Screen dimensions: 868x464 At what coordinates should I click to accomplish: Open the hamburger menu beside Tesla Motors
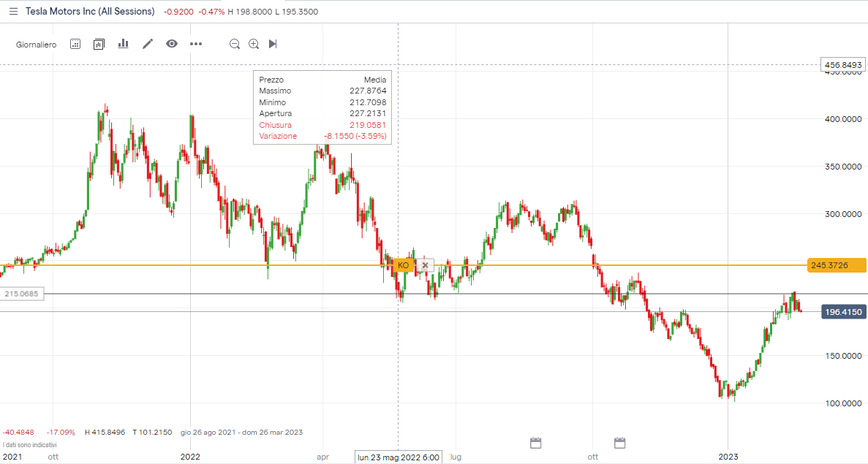point(13,12)
